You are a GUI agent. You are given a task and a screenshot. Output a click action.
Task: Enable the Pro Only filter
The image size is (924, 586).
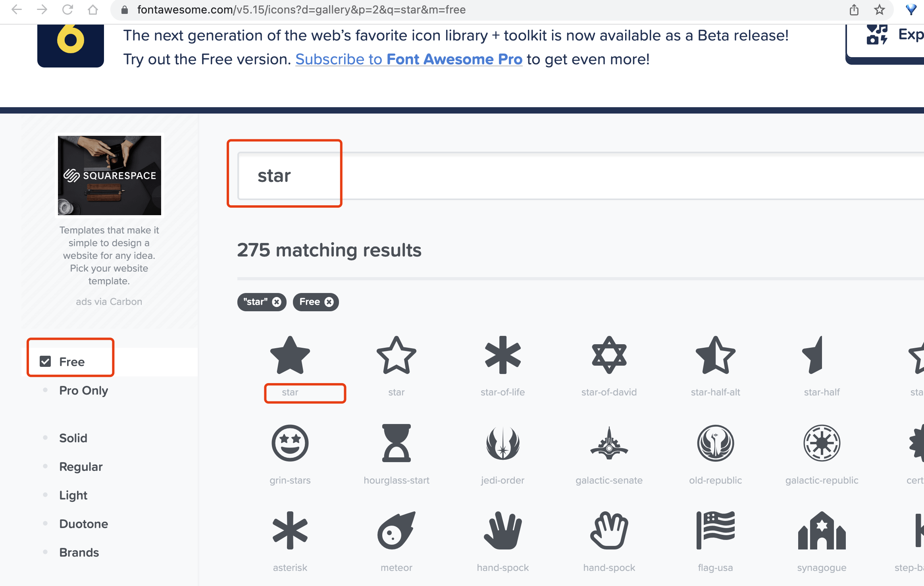pyautogui.click(x=83, y=390)
